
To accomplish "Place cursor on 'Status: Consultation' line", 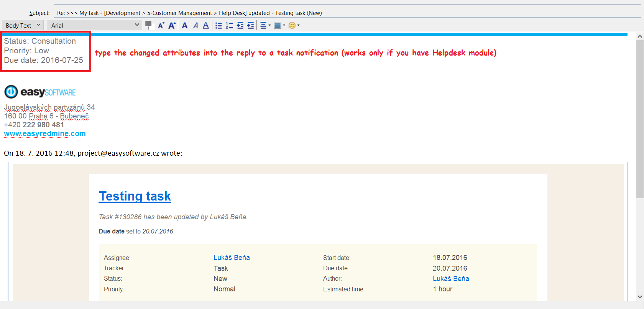I will (40, 41).
